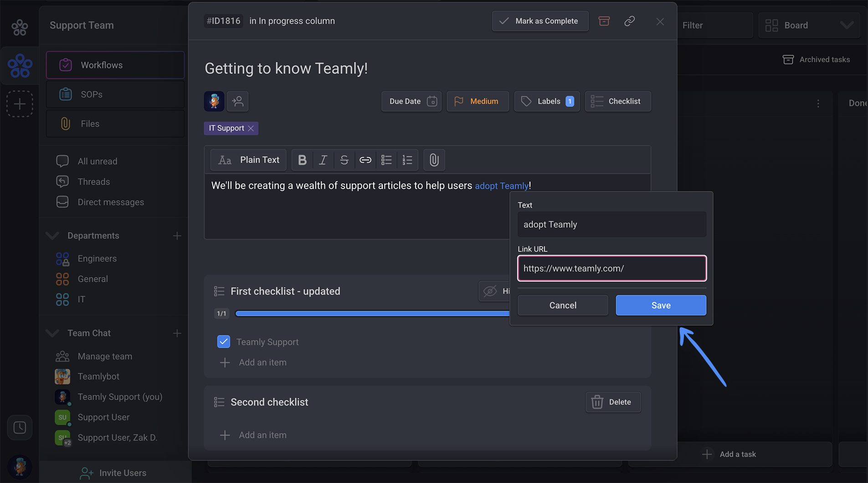Insert a bulleted list
This screenshot has height=483, width=868.
386,160
